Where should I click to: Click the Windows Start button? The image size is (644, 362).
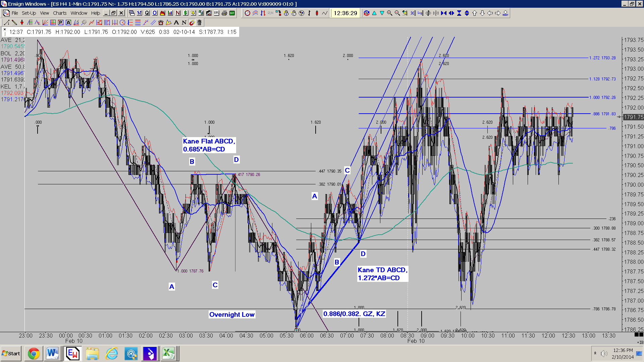point(11,354)
